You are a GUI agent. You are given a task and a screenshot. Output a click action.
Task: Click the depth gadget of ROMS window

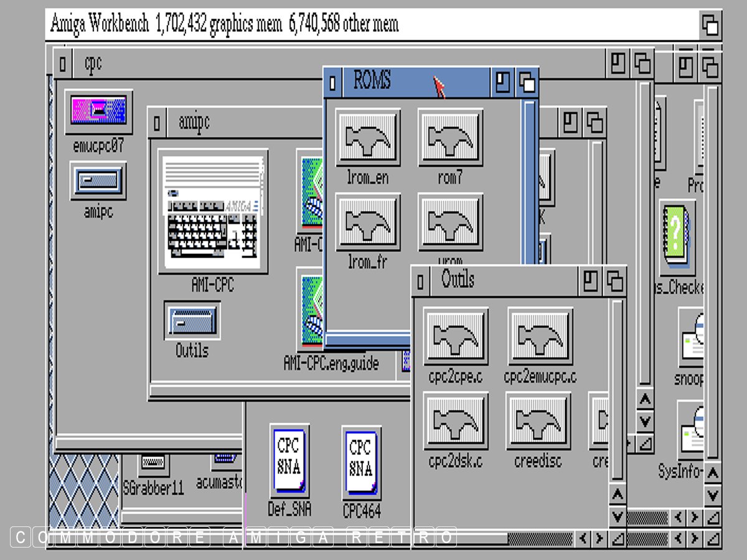tap(527, 82)
